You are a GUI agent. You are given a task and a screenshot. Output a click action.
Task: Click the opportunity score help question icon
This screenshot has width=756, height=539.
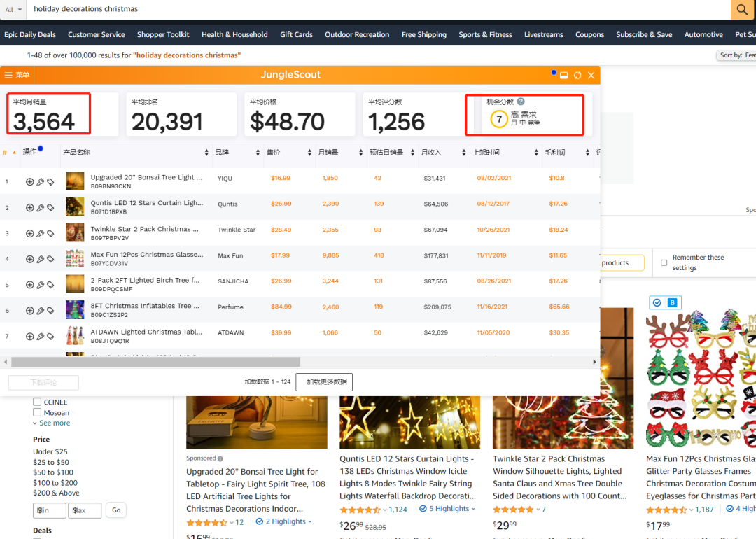pos(521,101)
